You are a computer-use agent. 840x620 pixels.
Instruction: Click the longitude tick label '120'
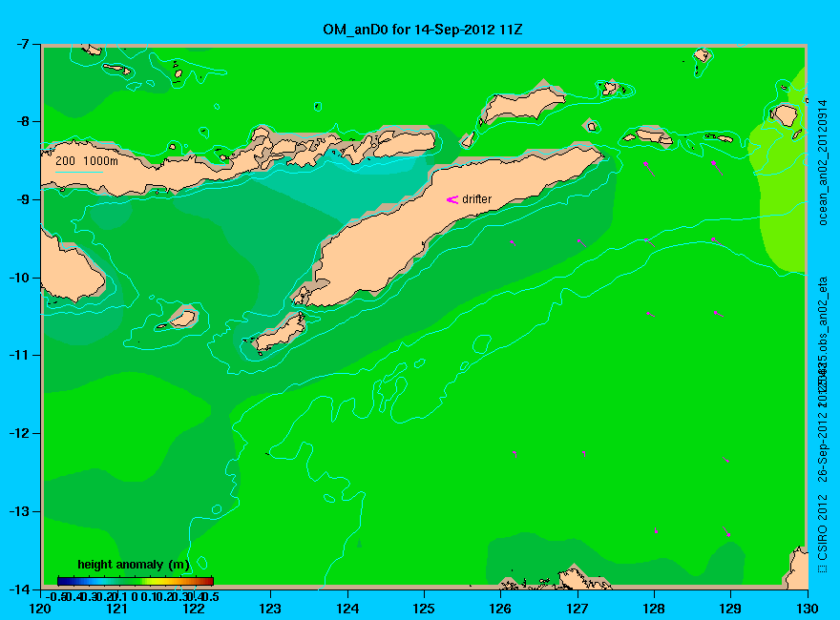[40, 609]
